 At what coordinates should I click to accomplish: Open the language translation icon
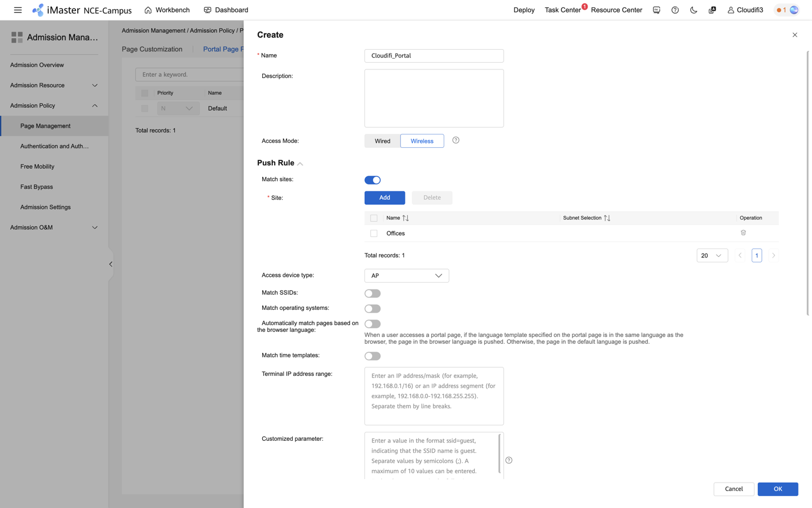click(x=712, y=10)
